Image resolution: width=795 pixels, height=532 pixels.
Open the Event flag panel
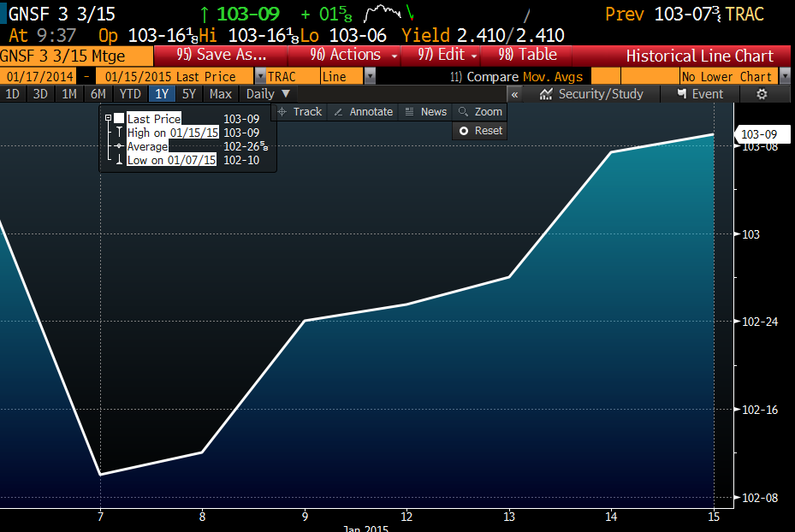699,94
